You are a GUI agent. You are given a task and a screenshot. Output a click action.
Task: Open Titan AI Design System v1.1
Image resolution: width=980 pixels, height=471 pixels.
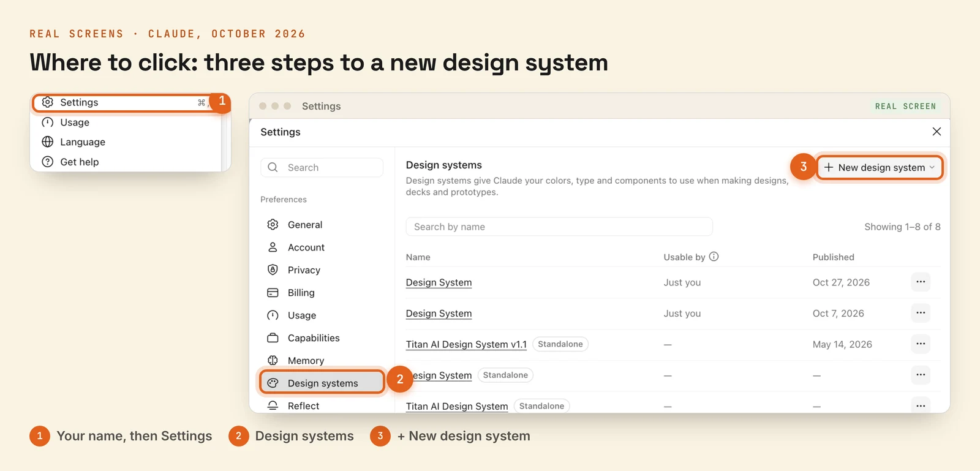(x=466, y=344)
